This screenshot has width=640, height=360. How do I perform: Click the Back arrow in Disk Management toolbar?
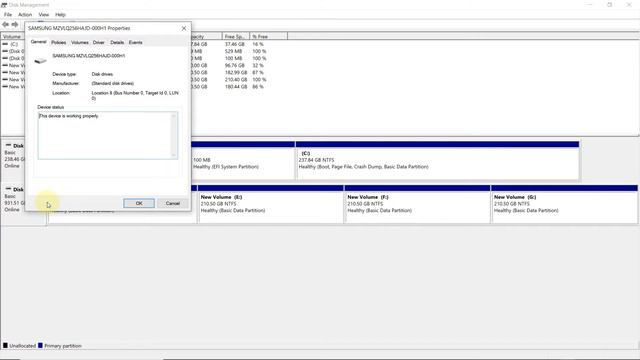(x=5, y=24)
